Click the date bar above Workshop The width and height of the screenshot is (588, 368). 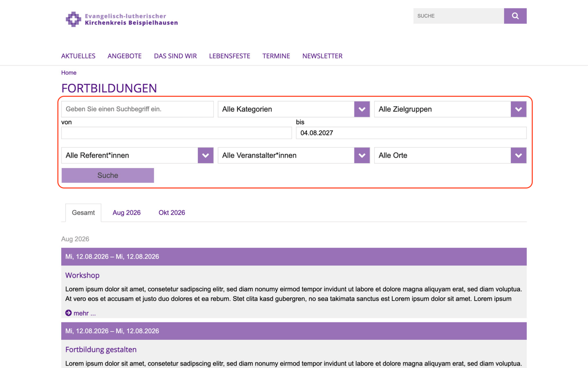tap(294, 256)
